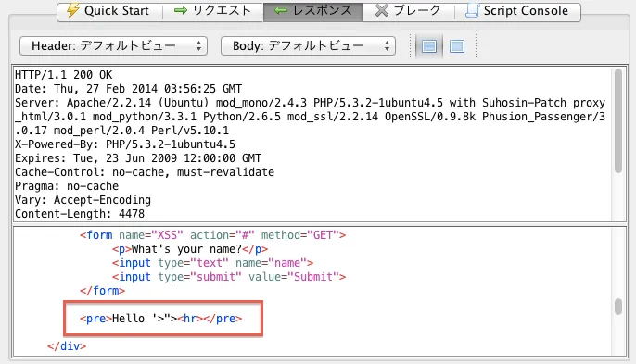The image size is (636, 364).
Task: Click the form name="XSS" tag line
Action: coord(212,235)
